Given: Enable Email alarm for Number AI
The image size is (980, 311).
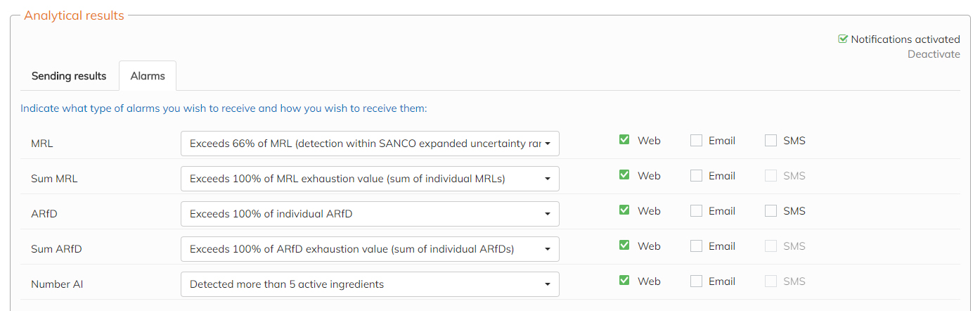Looking at the screenshot, I should (x=696, y=281).
